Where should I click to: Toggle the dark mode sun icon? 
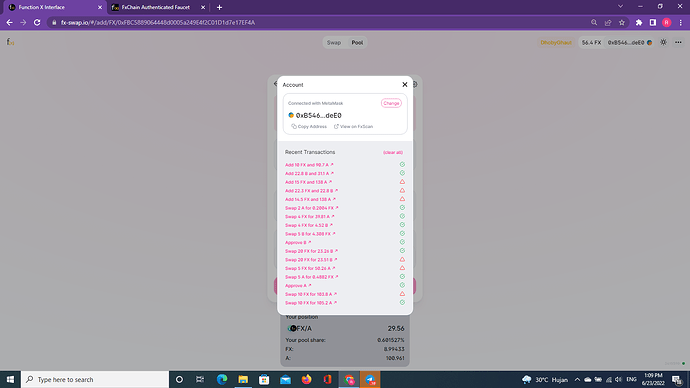coord(663,43)
